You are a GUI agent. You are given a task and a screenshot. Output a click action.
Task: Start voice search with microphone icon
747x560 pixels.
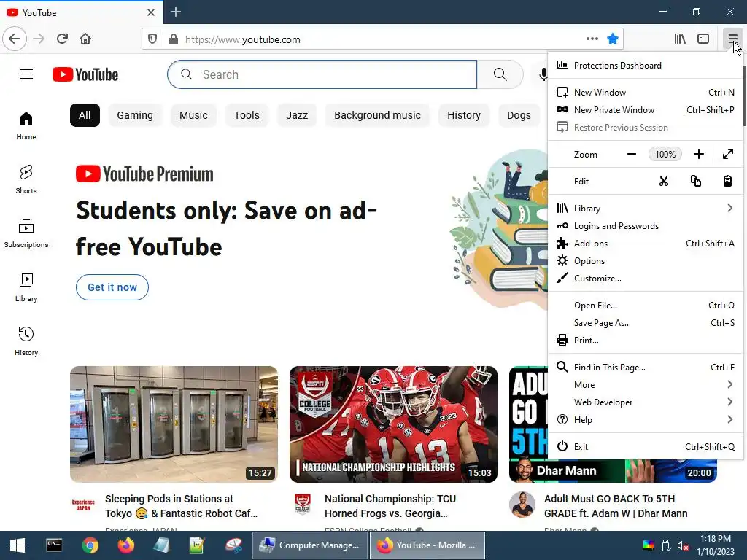click(x=543, y=74)
